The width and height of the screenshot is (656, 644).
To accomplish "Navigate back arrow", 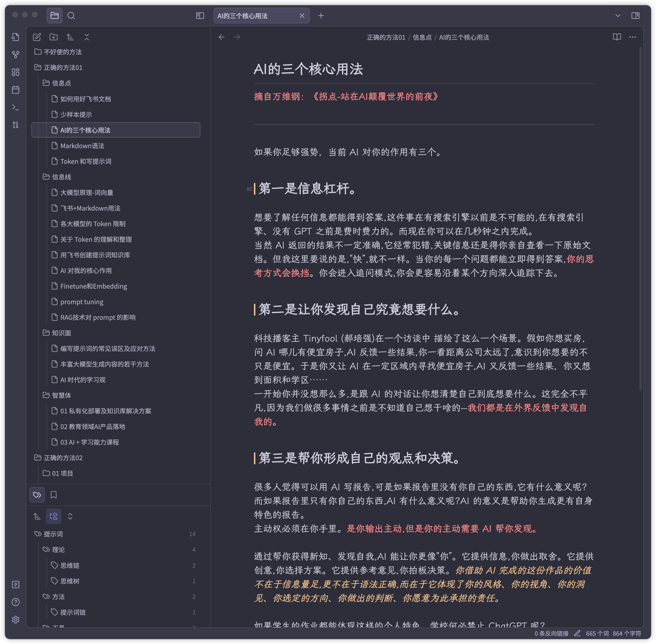I will click(x=222, y=37).
